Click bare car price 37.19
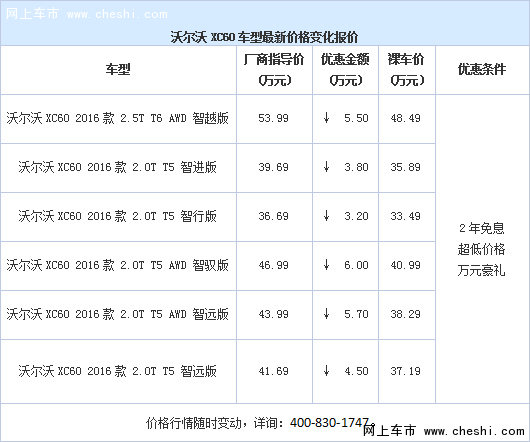 pyautogui.click(x=406, y=371)
